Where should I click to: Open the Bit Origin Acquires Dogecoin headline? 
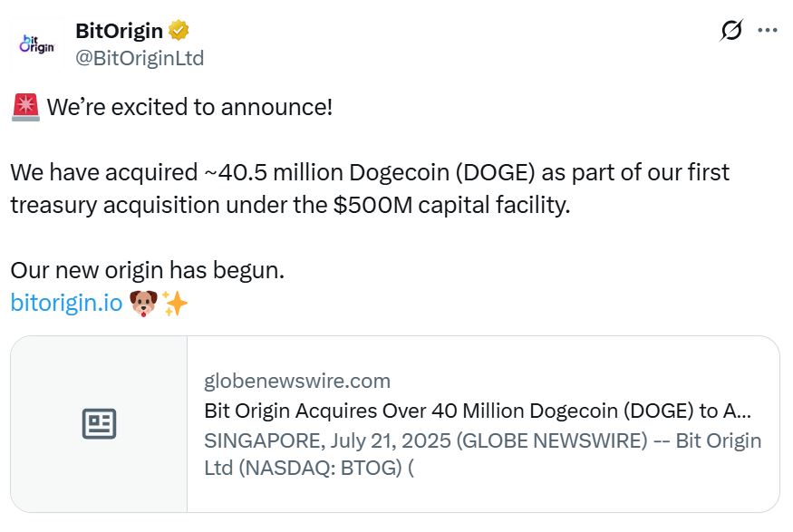click(x=478, y=411)
